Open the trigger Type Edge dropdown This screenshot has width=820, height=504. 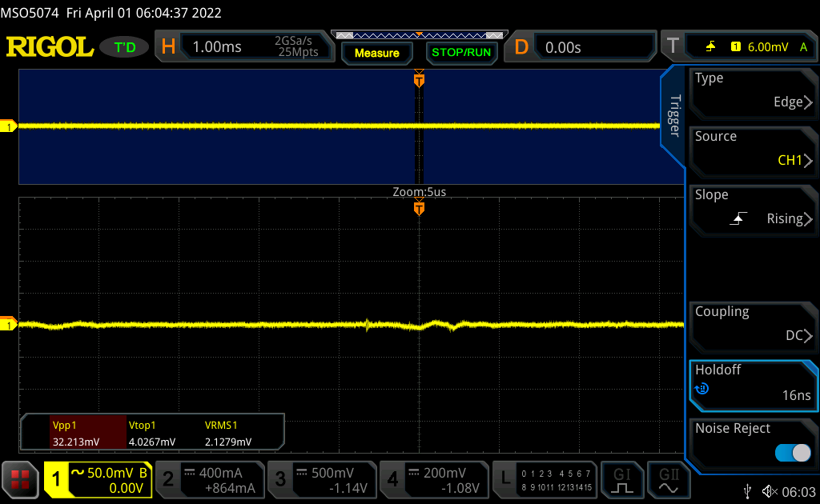pos(753,93)
